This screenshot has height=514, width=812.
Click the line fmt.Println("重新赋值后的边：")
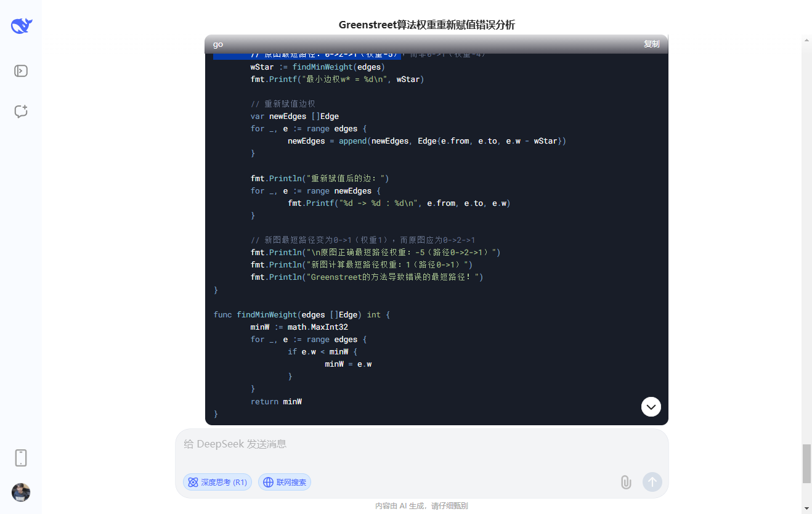(320, 178)
